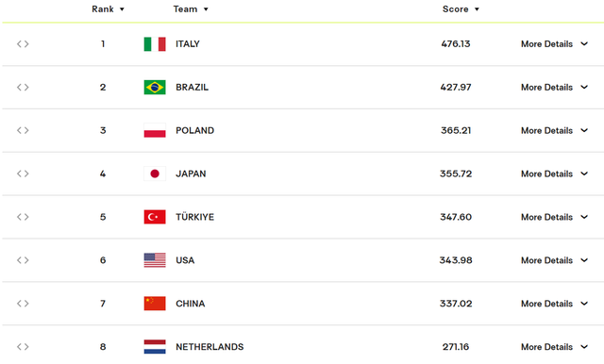Click the angle-bracket arrows icon beside Italy's rank
Image resolution: width=604 pixels, height=364 pixels.
tap(23, 44)
